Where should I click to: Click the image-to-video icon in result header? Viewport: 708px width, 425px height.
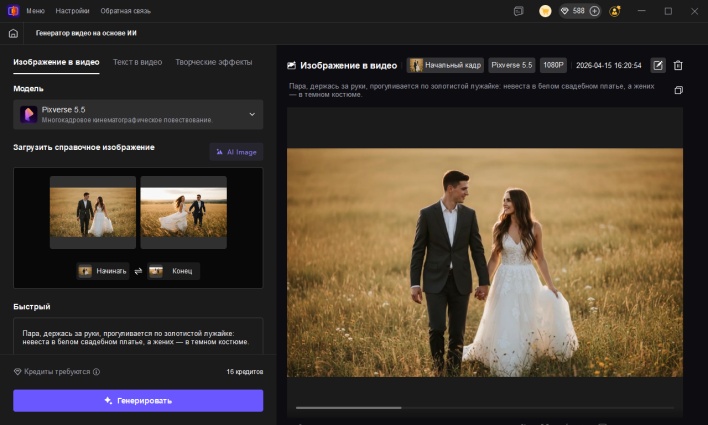click(x=292, y=65)
